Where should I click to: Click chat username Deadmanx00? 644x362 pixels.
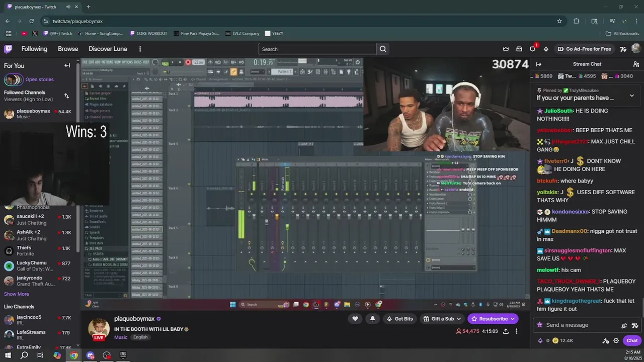pyautogui.click(x=569, y=231)
